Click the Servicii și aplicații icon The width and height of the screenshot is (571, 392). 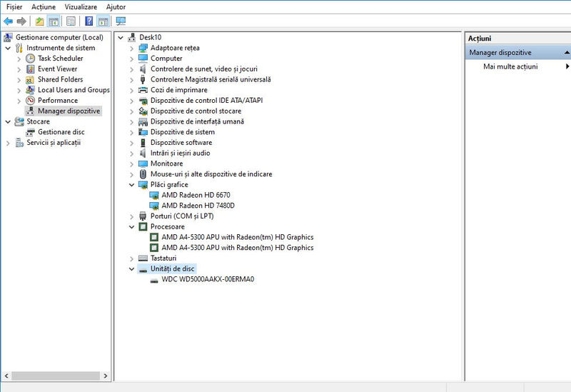(x=19, y=142)
